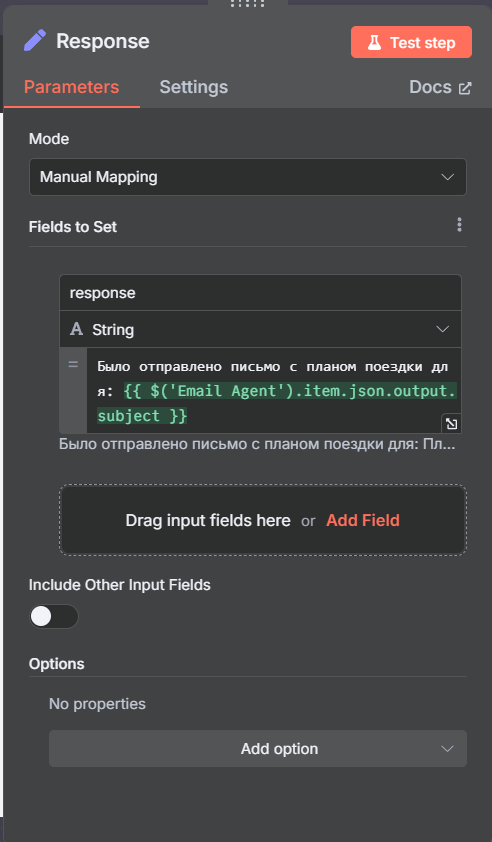This screenshot has width=492, height=842.
Task: Open Docs external link icon
Action: click(x=465, y=88)
